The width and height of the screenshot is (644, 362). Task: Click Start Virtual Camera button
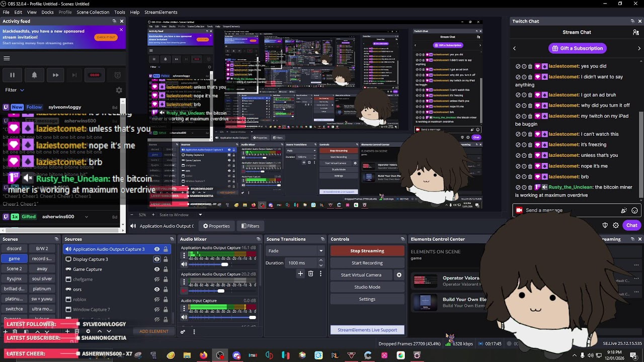361,275
